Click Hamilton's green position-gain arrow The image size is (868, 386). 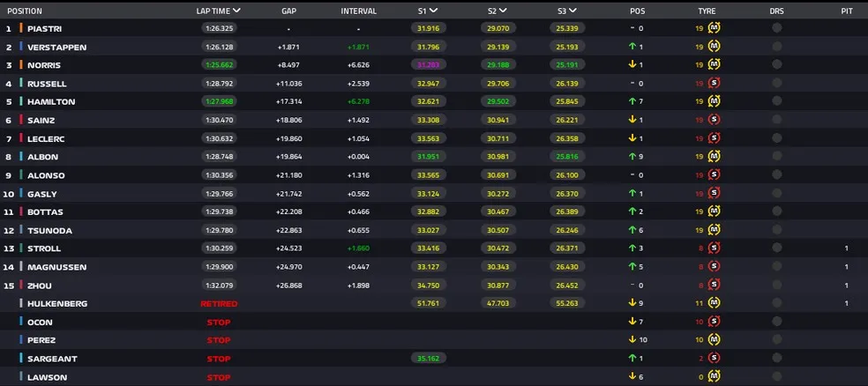632,101
